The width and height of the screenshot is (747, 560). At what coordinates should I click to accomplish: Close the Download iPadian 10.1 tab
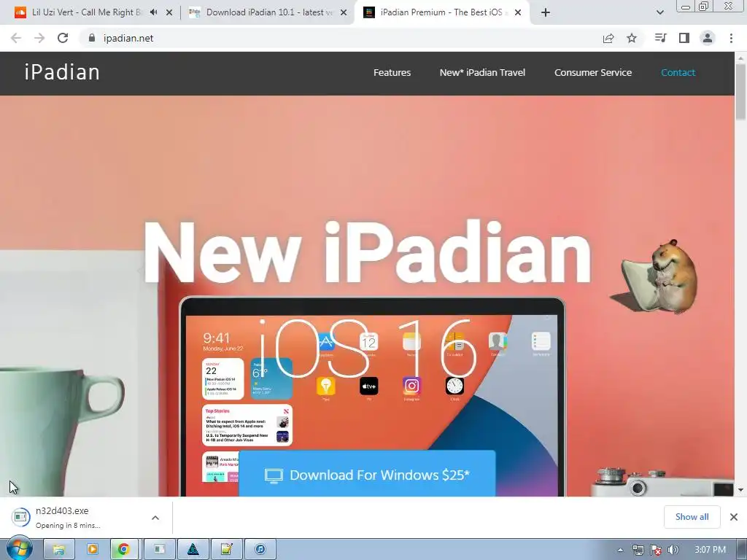click(344, 12)
